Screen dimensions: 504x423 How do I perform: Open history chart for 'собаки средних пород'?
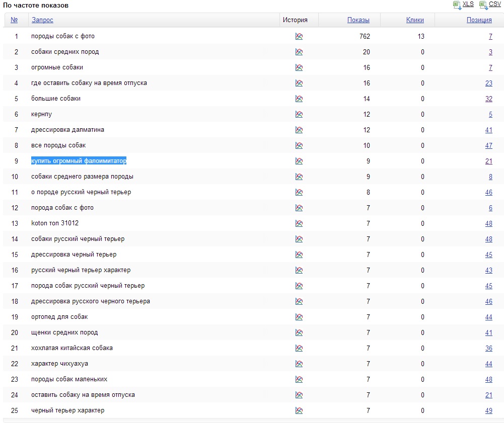299,52
